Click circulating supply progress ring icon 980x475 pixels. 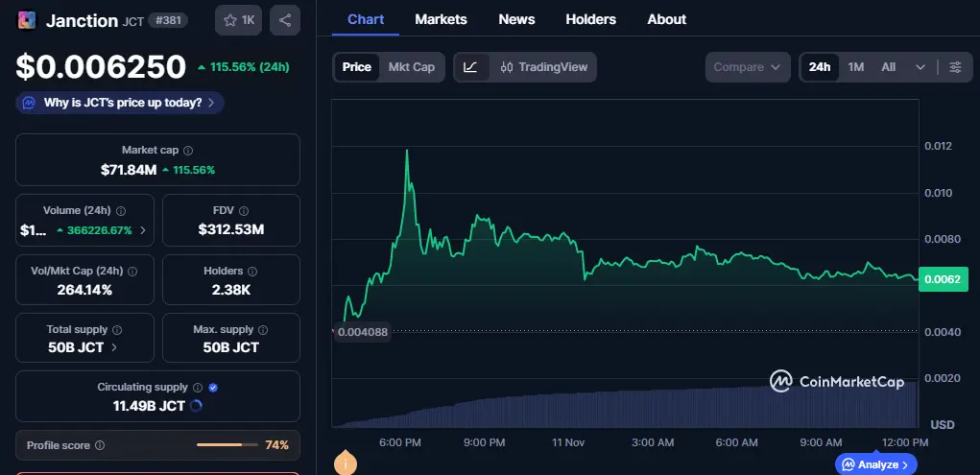(x=196, y=406)
